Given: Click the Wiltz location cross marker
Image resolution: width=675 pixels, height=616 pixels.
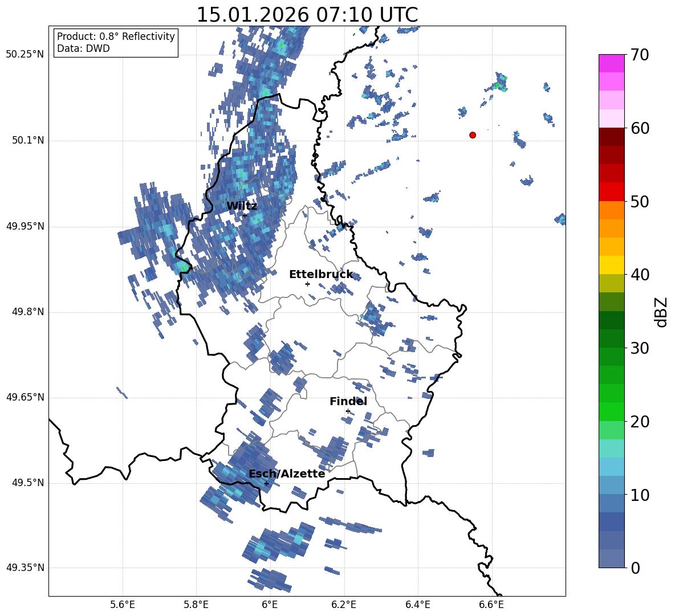Looking at the screenshot, I should click(245, 216).
